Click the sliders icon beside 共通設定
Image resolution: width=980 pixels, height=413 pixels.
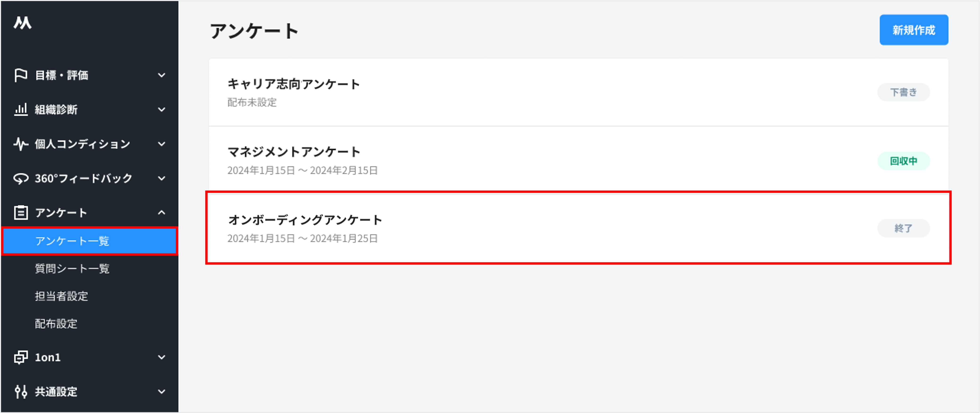[21, 391]
